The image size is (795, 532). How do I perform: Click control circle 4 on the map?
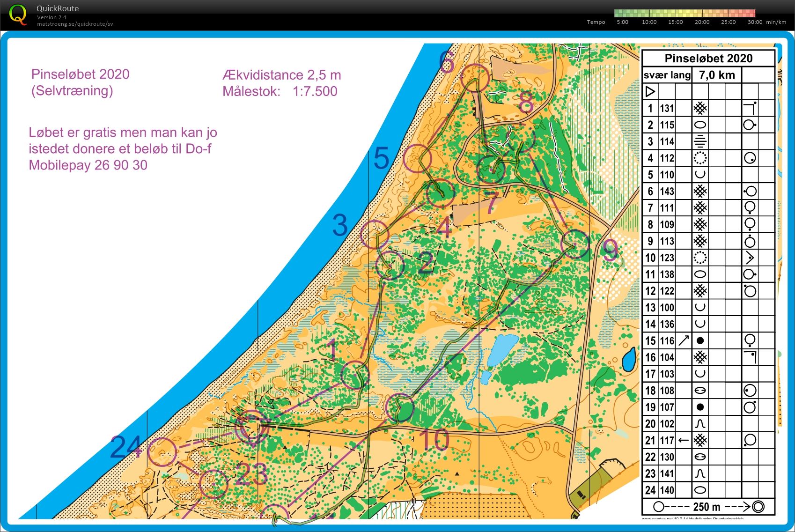click(441, 193)
